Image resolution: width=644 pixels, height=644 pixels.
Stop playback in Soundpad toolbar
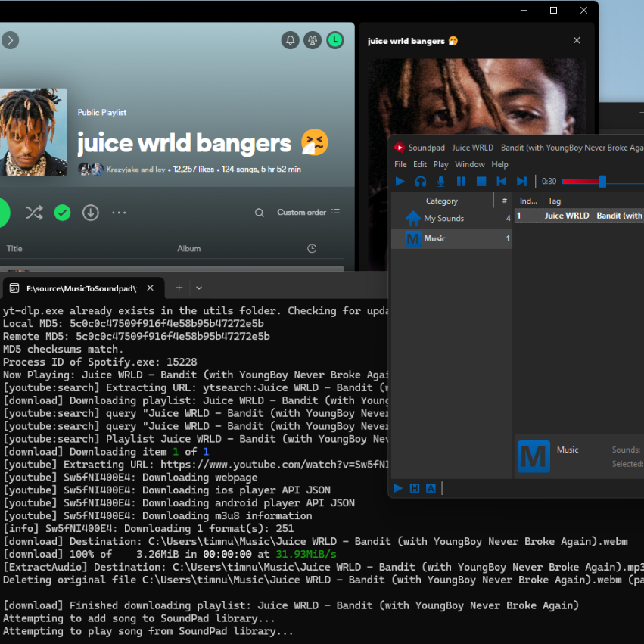tap(481, 182)
